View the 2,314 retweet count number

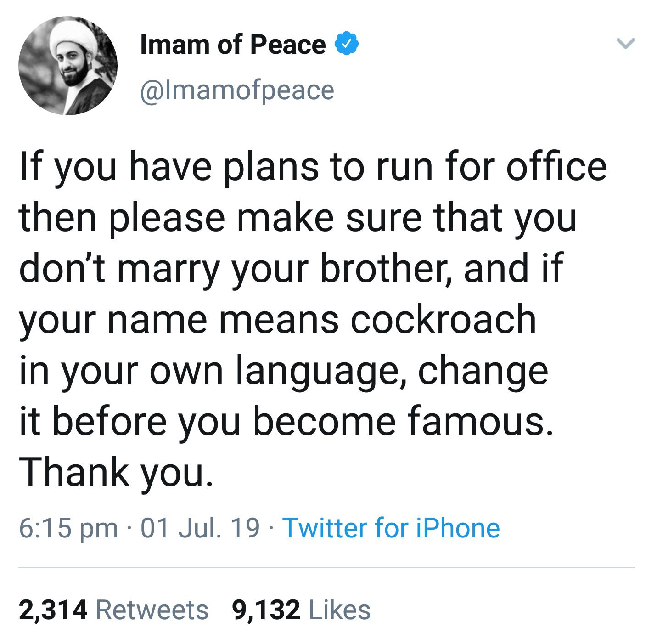(53, 610)
